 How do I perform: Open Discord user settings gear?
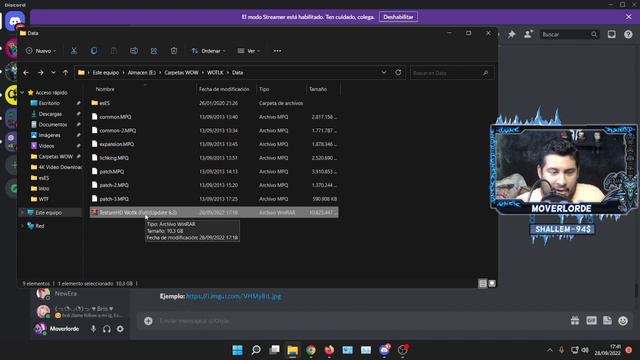point(120,329)
